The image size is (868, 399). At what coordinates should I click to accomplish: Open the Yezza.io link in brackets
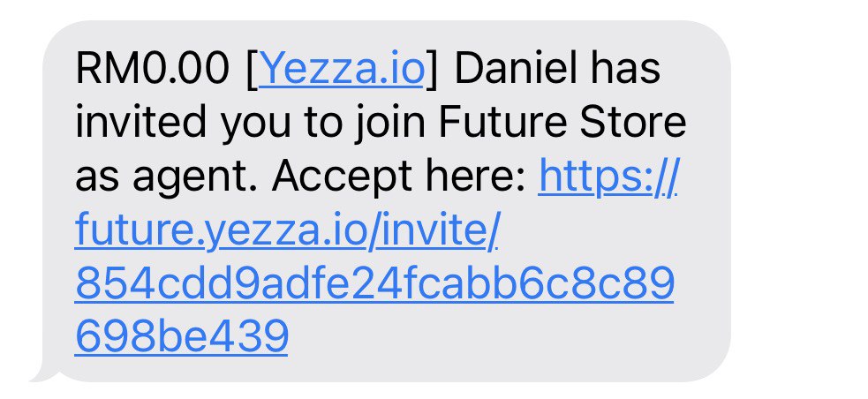click(342, 69)
